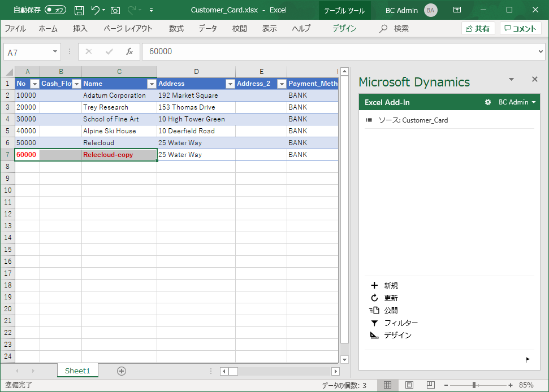Open the ファイル menu tab
This screenshot has width=549, height=392.
15,29
